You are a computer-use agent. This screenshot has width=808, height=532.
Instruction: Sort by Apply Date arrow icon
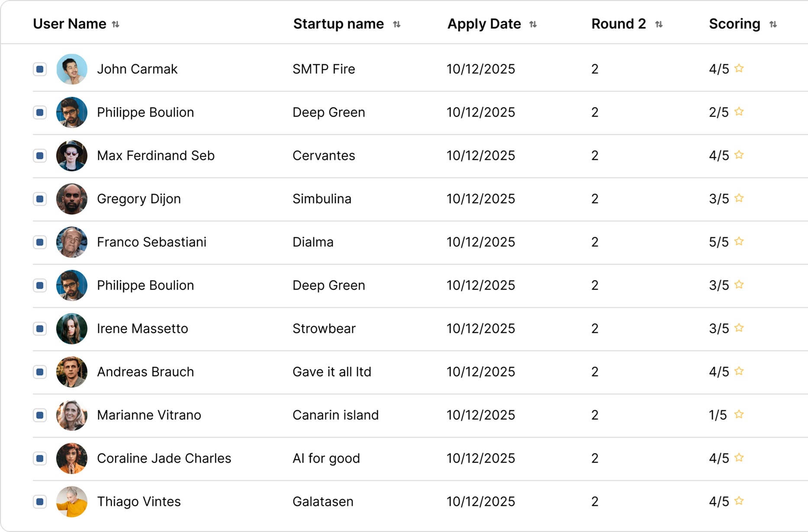(533, 24)
